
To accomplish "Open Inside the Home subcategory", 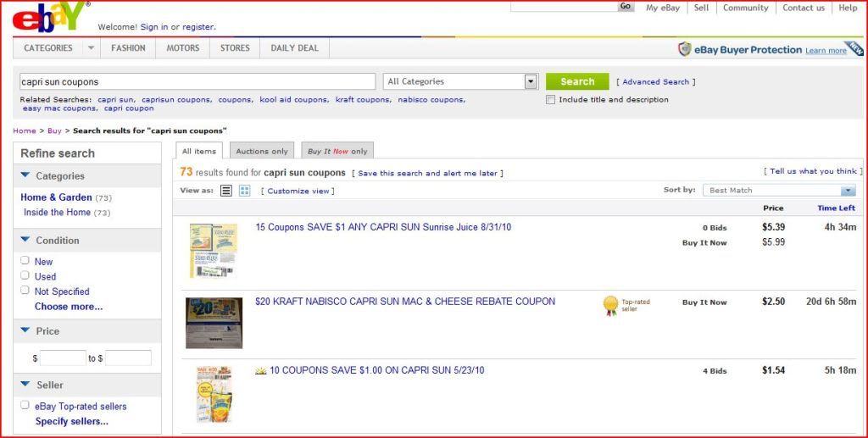I will pos(57,213).
